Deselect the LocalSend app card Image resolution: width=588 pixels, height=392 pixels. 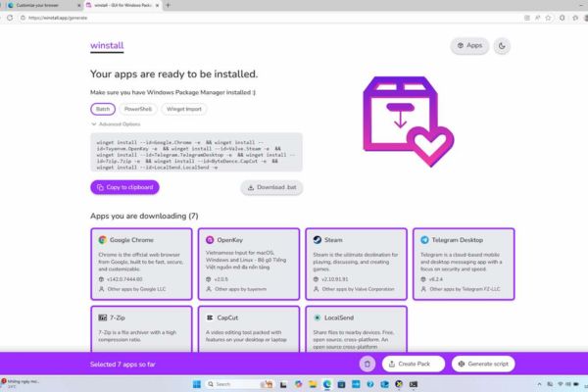tap(356, 329)
